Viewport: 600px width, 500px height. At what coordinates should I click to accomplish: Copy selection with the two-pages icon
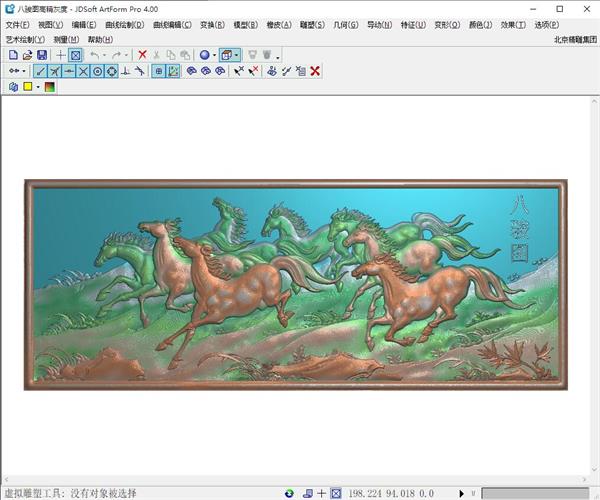[171, 55]
